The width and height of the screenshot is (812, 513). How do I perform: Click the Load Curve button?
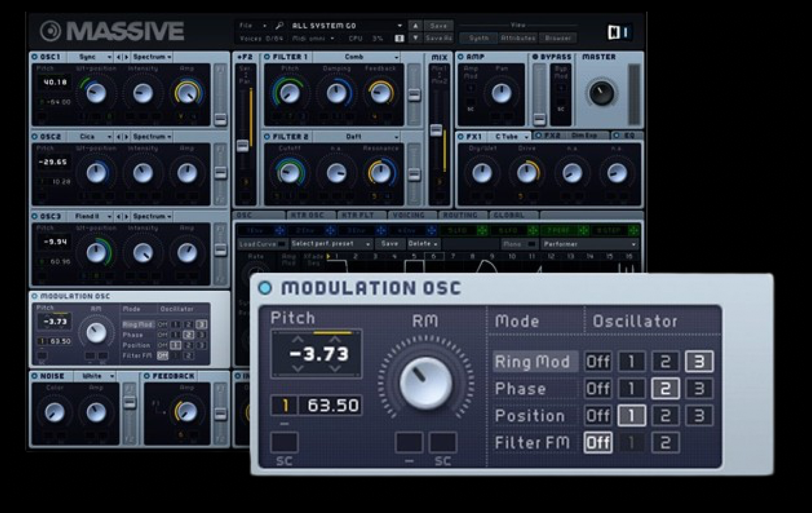coord(262,244)
